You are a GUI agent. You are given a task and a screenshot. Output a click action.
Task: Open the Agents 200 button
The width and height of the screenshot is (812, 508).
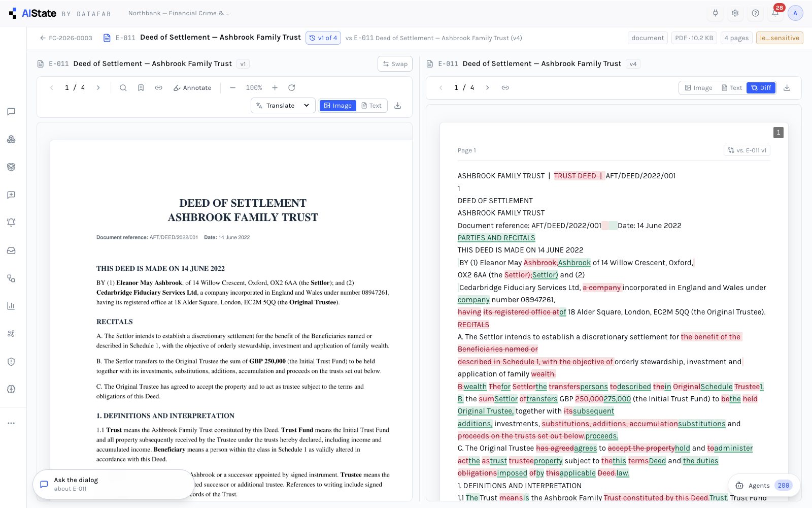coord(764,486)
